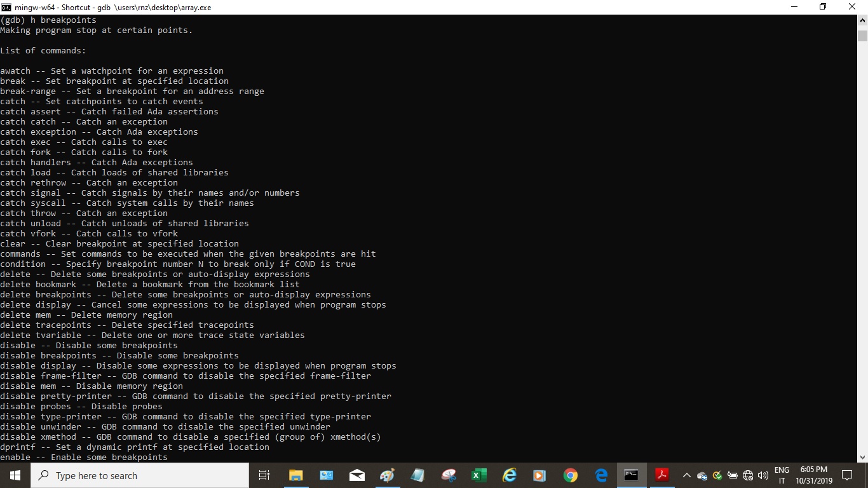Click the 'disable pretty-printer' line

pyautogui.click(x=196, y=396)
